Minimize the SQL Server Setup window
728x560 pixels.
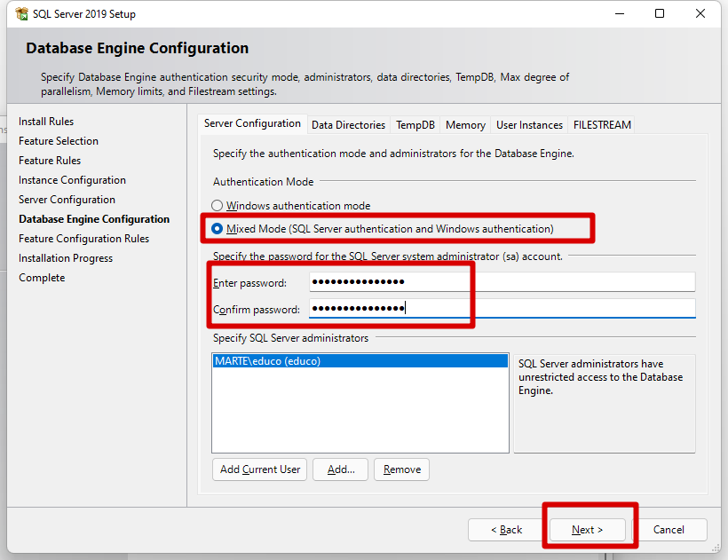point(620,14)
